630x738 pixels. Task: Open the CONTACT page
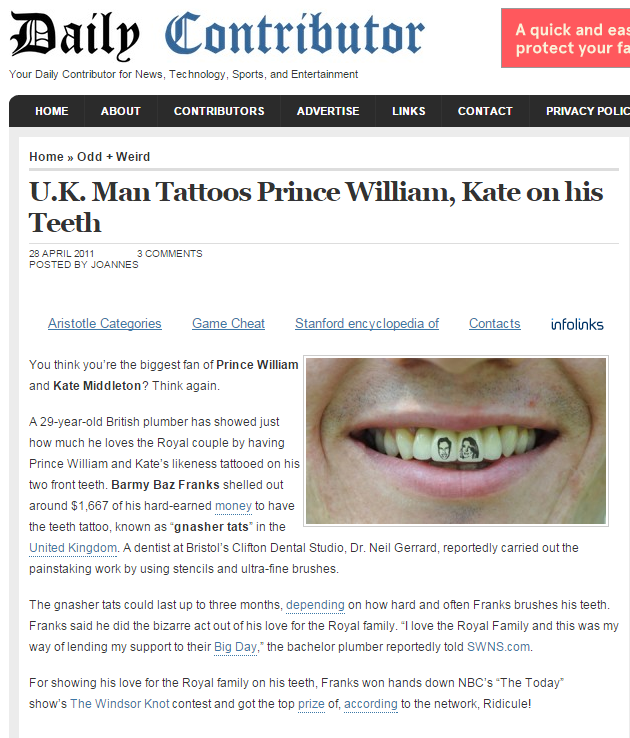click(485, 111)
